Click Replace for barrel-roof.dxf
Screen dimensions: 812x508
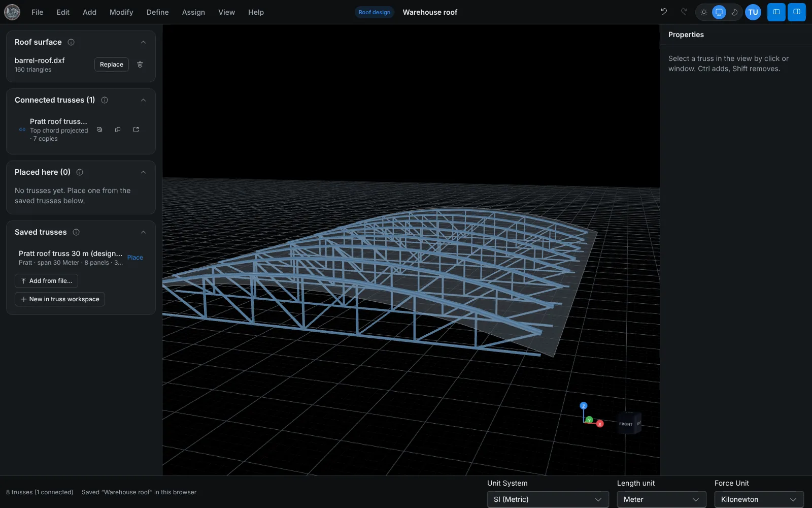(x=112, y=65)
